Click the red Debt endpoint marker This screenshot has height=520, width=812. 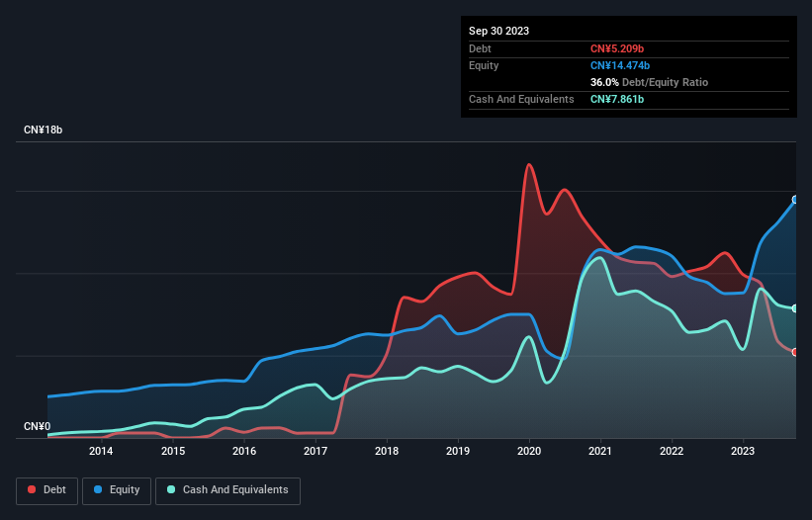tap(795, 352)
